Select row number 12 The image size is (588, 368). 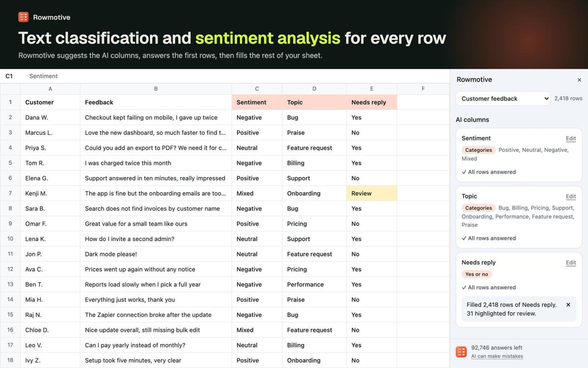10,269
